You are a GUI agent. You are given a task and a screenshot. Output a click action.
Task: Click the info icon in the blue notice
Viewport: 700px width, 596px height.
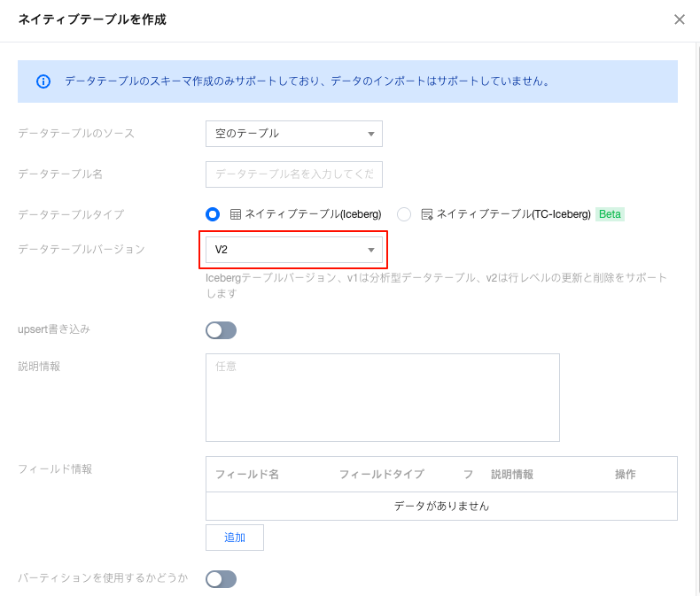pos(43,81)
